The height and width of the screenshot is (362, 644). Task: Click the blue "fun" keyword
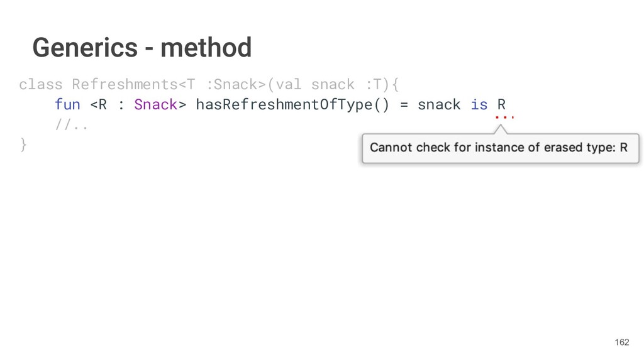(67, 104)
